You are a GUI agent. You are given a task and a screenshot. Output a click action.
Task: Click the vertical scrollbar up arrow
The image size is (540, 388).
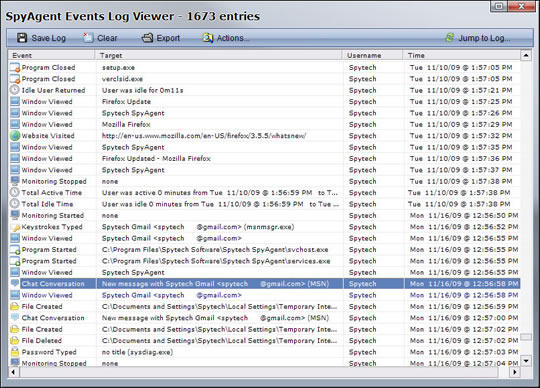526,55
